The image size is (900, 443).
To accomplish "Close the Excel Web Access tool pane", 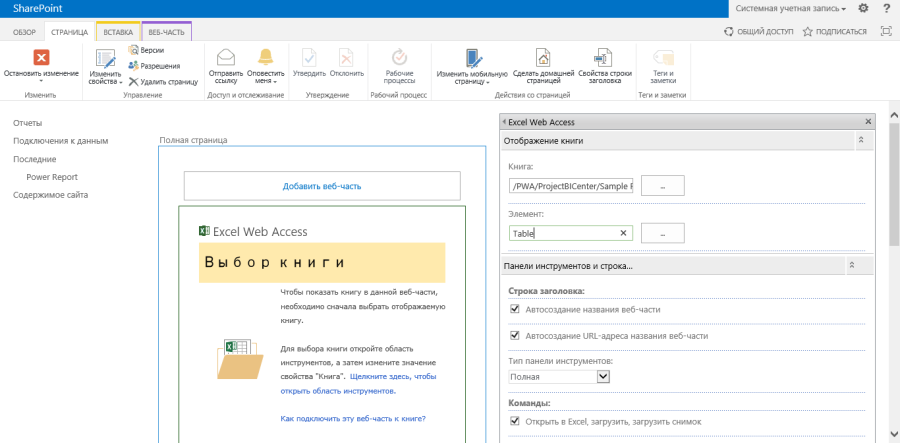I will point(868,122).
